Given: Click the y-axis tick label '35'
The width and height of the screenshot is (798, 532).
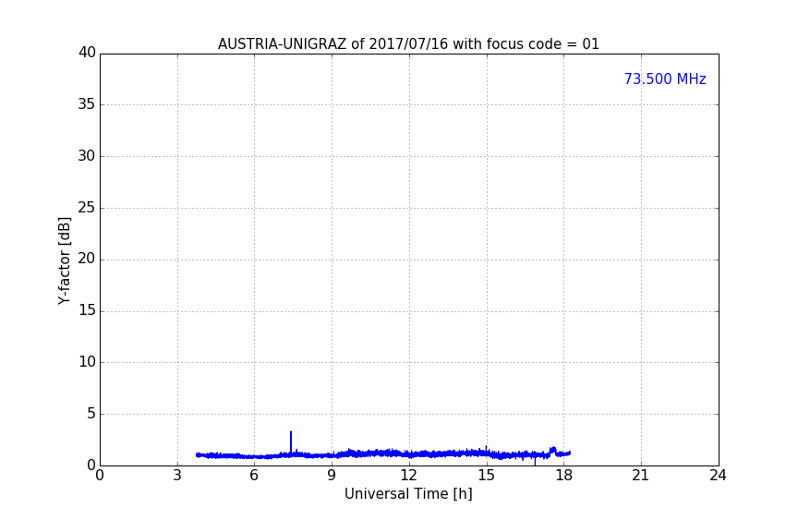Looking at the screenshot, I should coord(87,104).
